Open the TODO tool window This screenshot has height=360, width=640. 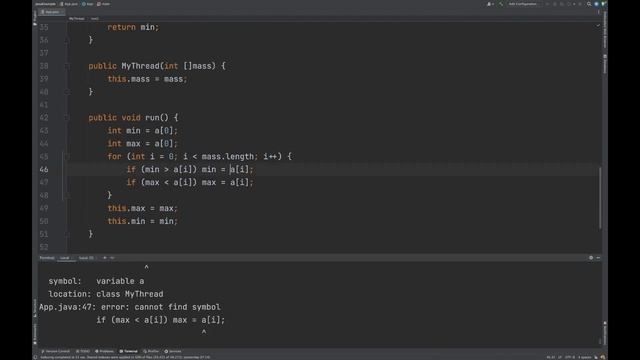pos(83,351)
